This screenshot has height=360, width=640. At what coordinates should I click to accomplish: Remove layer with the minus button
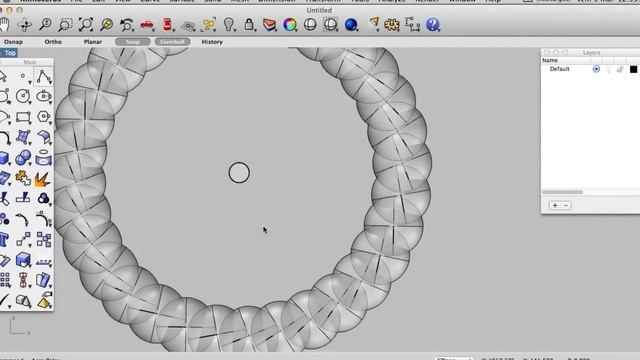[x=566, y=205]
